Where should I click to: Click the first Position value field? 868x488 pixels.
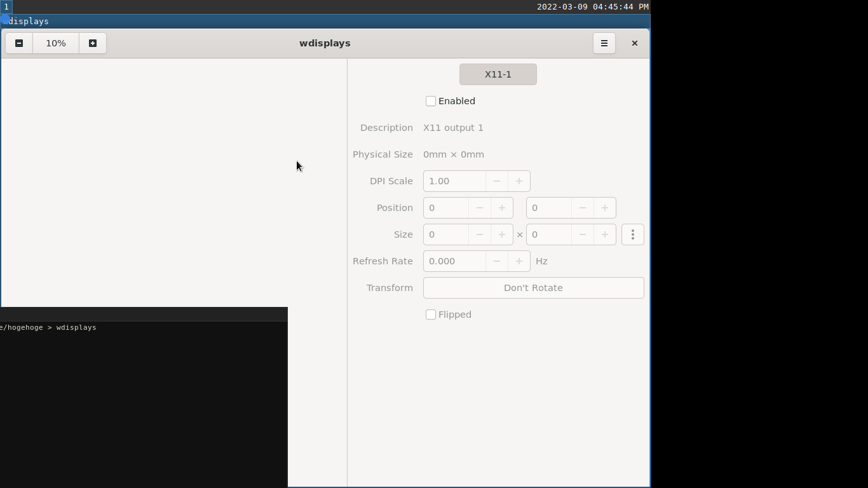click(446, 208)
